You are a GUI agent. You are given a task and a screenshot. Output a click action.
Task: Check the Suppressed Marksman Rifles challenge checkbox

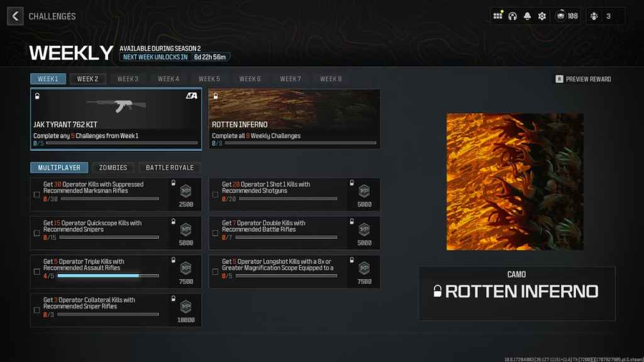pyautogui.click(x=36, y=194)
